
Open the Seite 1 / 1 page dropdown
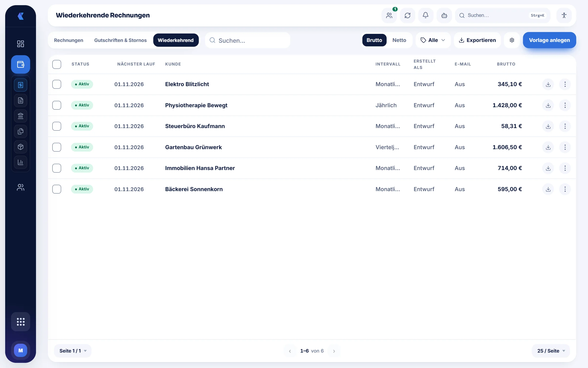73,351
